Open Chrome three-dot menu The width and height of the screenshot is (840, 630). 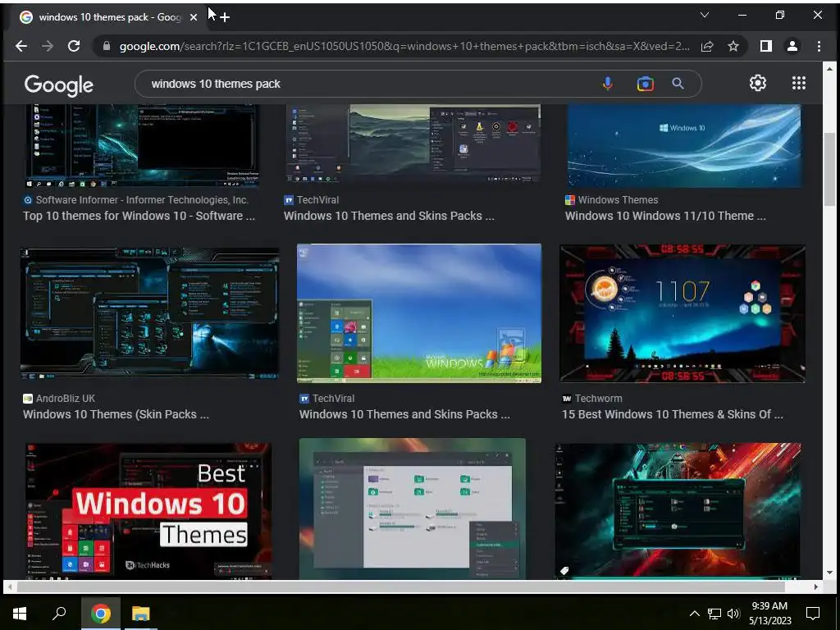pyautogui.click(x=819, y=46)
